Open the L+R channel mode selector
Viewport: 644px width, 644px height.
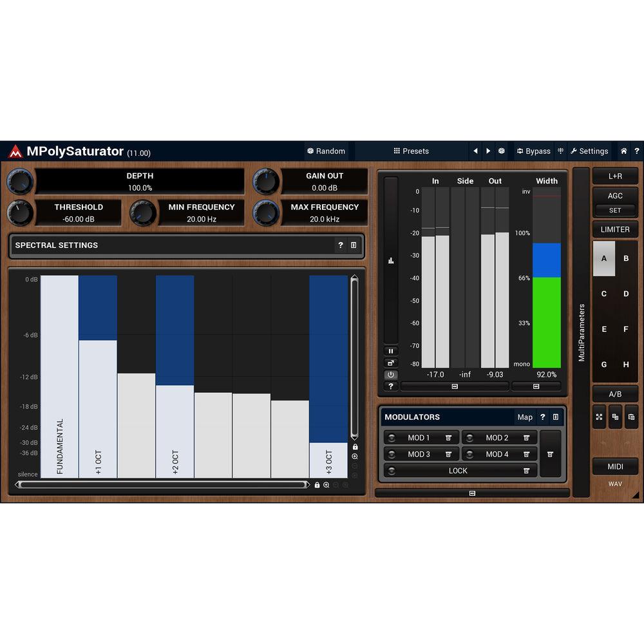[614, 176]
